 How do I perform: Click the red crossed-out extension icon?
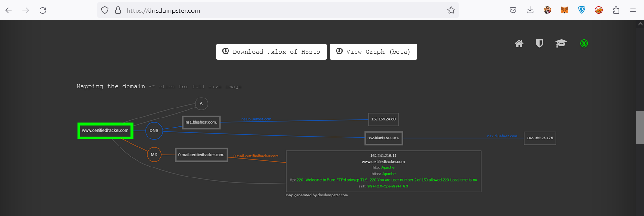tap(599, 10)
